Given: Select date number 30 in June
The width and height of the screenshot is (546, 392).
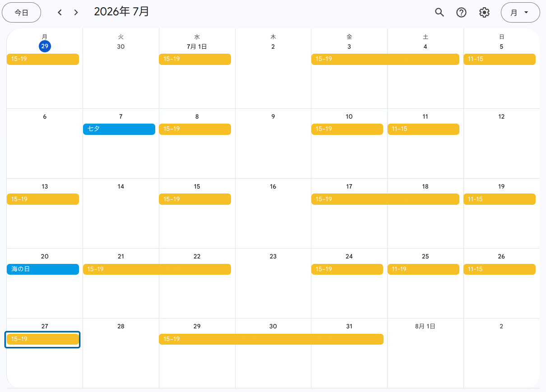Looking at the screenshot, I should click(121, 46).
